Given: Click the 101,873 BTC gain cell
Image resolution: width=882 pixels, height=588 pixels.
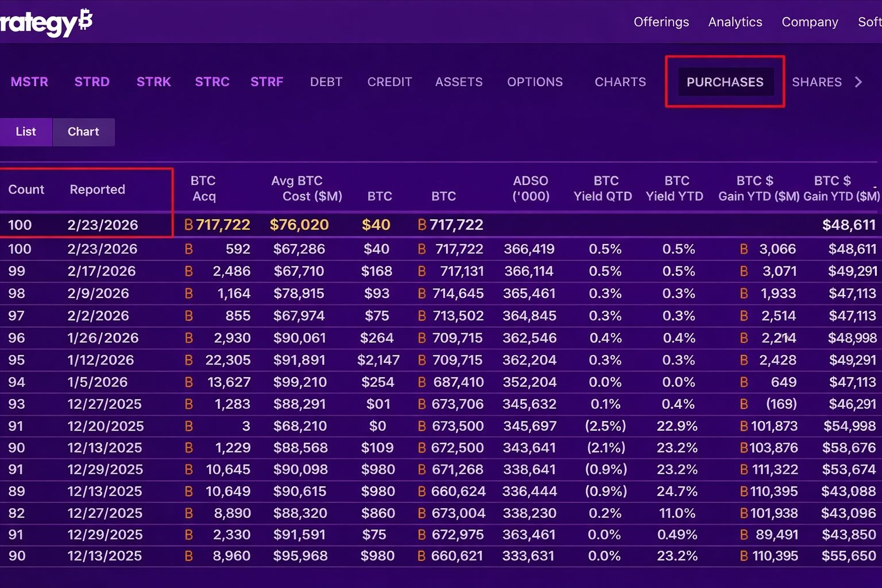Looking at the screenshot, I should (773, 426).
